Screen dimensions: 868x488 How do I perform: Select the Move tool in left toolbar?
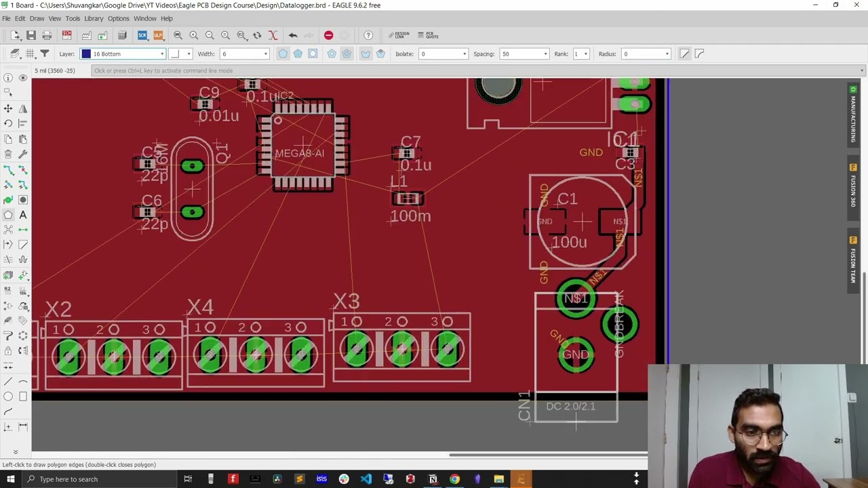[8, 108]
